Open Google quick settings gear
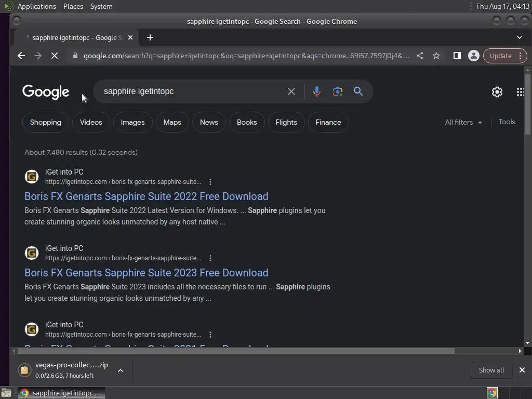This screenshot has width=532, height=399. pyautogui.click(x=497, y=92)
